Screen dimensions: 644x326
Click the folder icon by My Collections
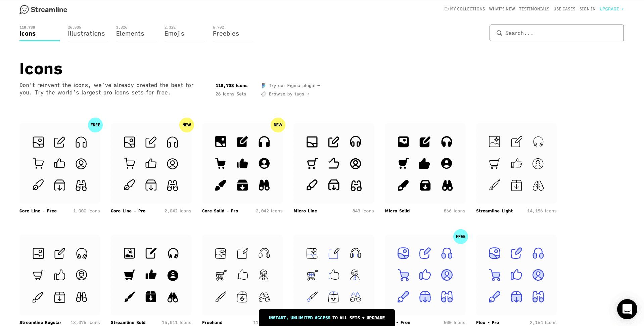coord(447,9)
